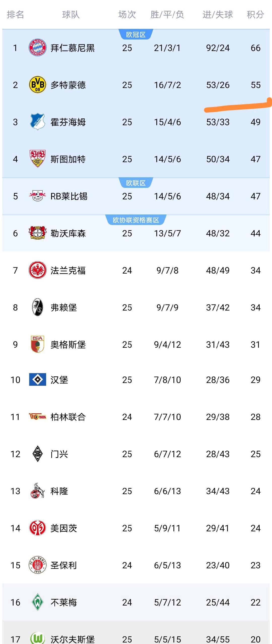Tap the Borussia Dortmund BVB logo
Viewport: 272px width, 644px height.
[x=38, y=85]
